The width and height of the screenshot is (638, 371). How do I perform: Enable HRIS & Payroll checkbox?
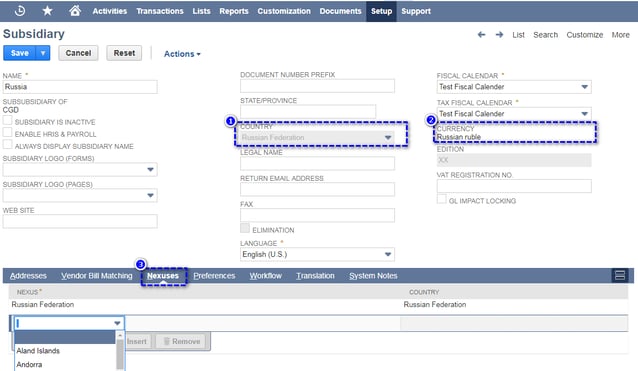tap(7, 133)
